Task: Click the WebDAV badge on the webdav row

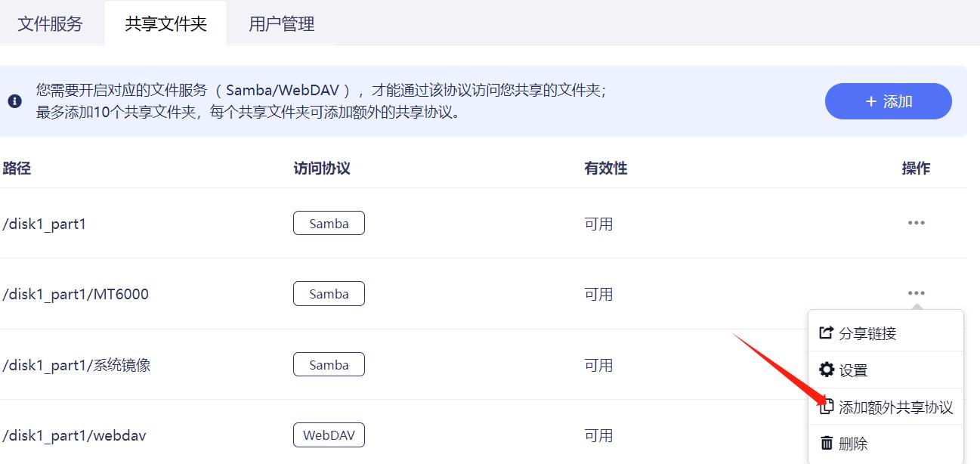Action: [x=329, y=435]
